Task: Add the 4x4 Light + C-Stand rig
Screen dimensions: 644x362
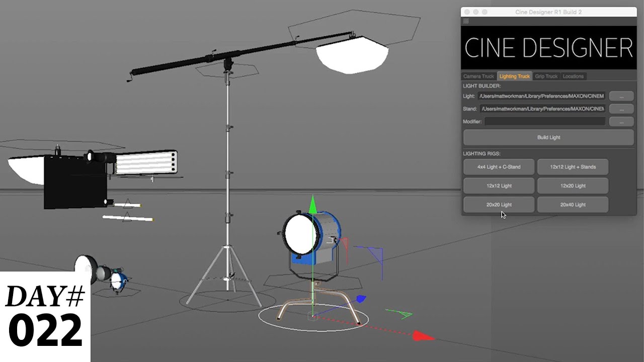Action: tap(499, 167)
